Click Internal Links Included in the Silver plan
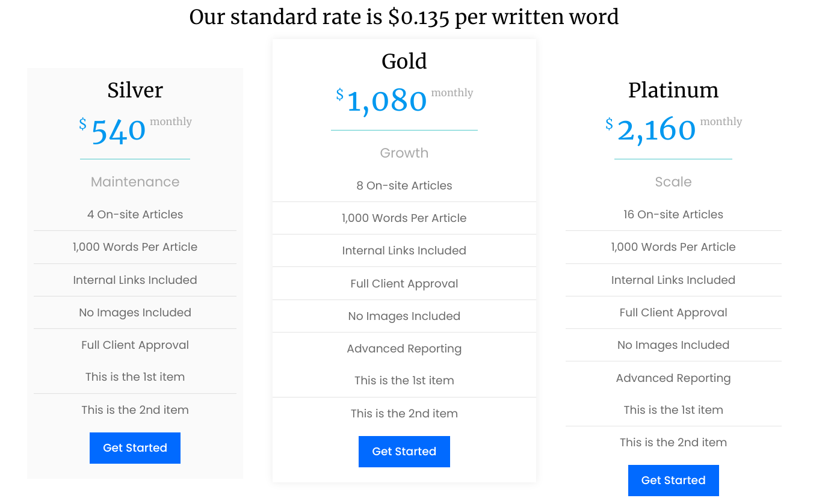Image resolution: width=831 pixels, height=504 pixels. tap(135, 280)
